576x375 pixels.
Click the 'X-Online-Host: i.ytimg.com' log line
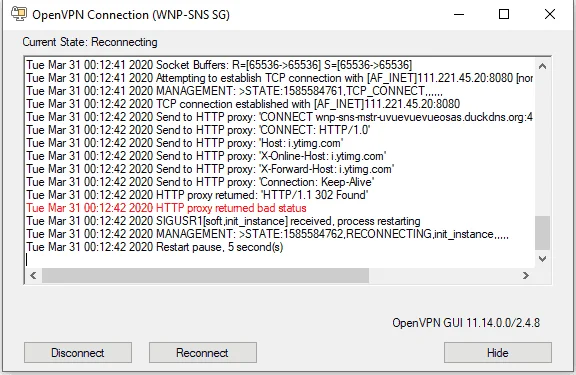point(206,156)
